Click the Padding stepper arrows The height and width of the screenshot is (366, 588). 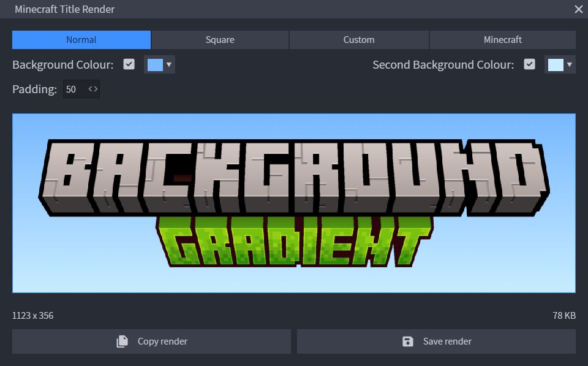(x=93, y=89)
